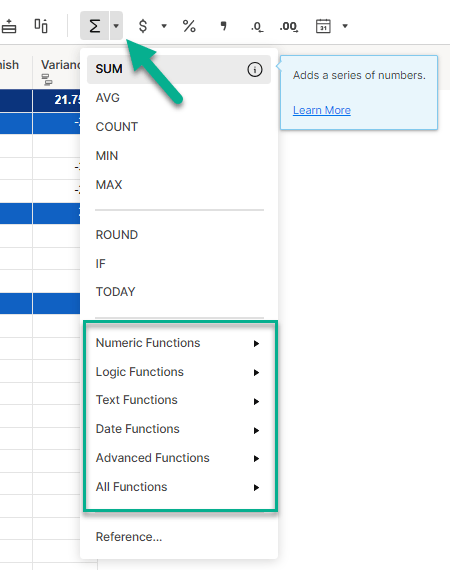The image size is (450, 570).
Task: Expand All Functions submenu
Action: [179, 487]
